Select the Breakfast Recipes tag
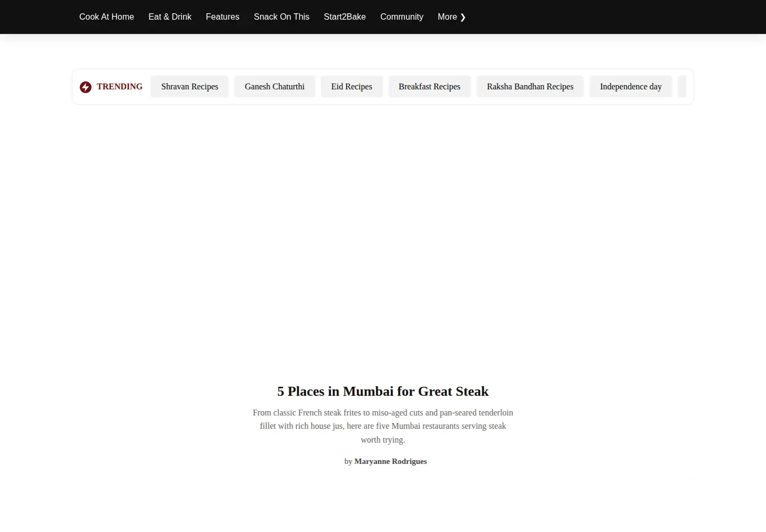Screen dimensions: 766x532 click(x=429, y=87)
